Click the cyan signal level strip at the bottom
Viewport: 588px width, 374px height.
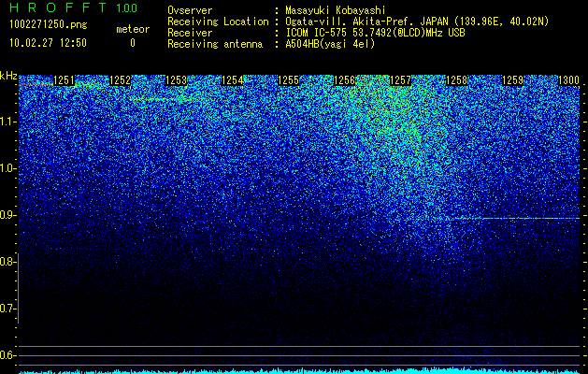click(x=299, y=370)
